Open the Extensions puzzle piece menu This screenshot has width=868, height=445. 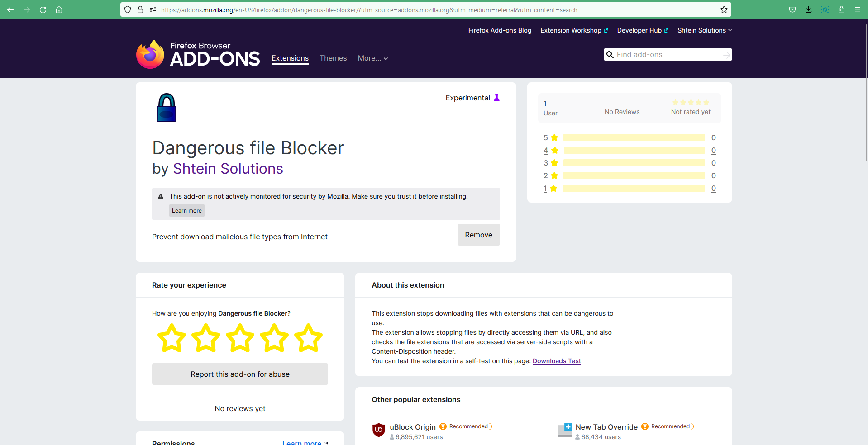pyautogui.click(x=841, y=9)
